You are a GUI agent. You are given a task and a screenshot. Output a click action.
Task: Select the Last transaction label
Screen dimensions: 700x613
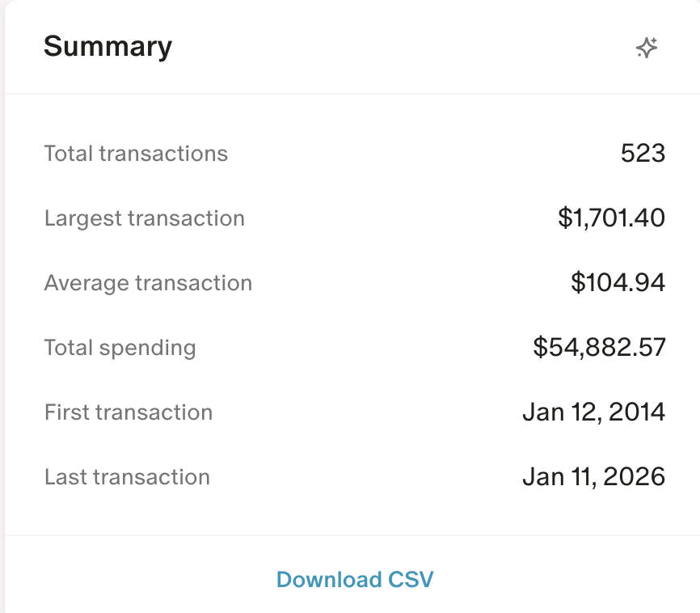coord(127,476)
